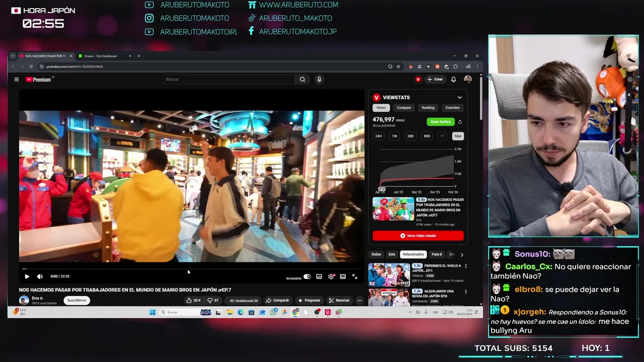Click the YouTube search magnifier button
Image resolution: width=644 pixels, height=362 pixels.
tap(302, 79)
